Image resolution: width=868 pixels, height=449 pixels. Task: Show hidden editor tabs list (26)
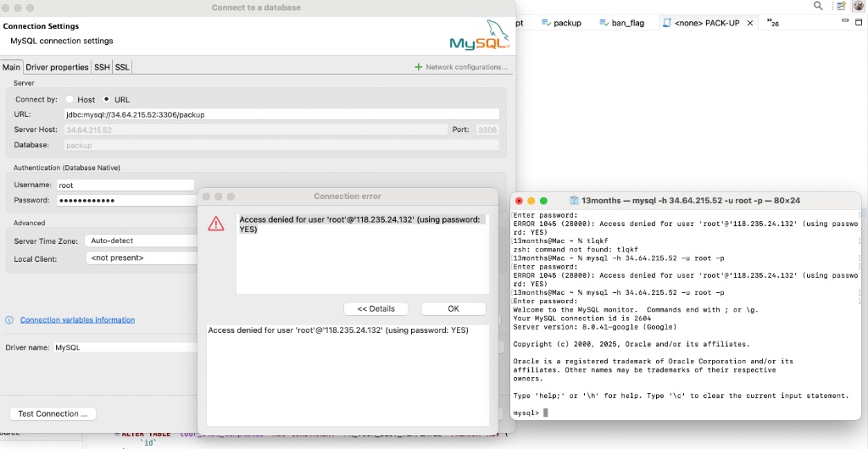point(773,23)
